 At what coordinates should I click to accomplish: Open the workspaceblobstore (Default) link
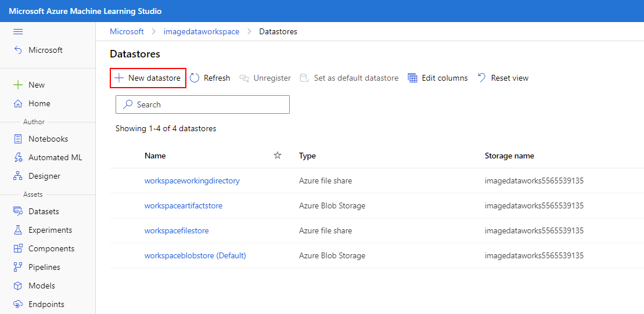pyautogui.click(x=195, y=256)
